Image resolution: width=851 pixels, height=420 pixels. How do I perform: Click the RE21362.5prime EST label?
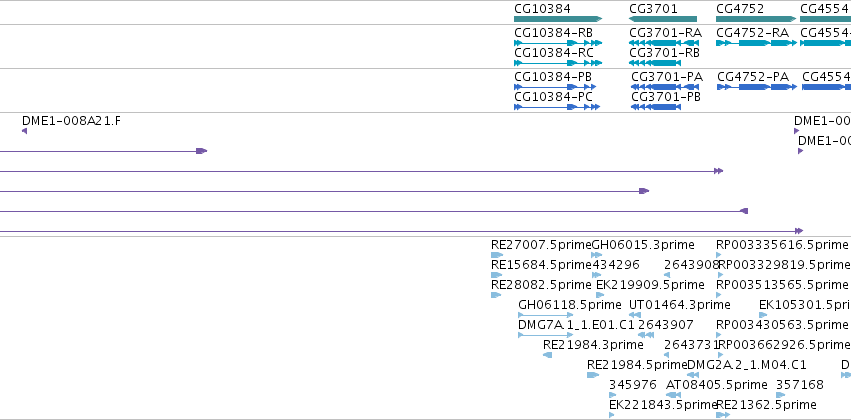tap(766, 404)
